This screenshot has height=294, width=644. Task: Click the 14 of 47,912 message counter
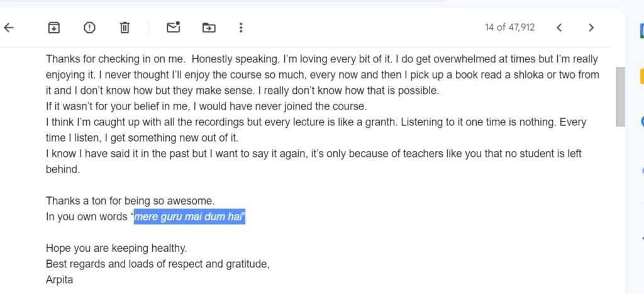[509, 28]
